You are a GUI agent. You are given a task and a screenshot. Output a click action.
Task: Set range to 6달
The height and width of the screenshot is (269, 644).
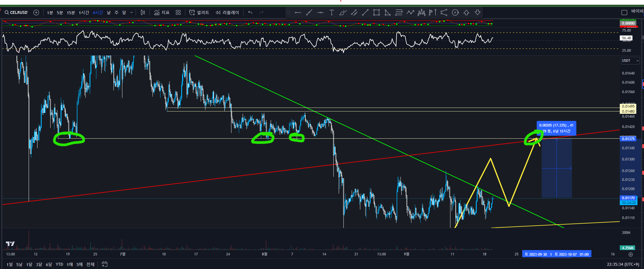click(49, 264)
